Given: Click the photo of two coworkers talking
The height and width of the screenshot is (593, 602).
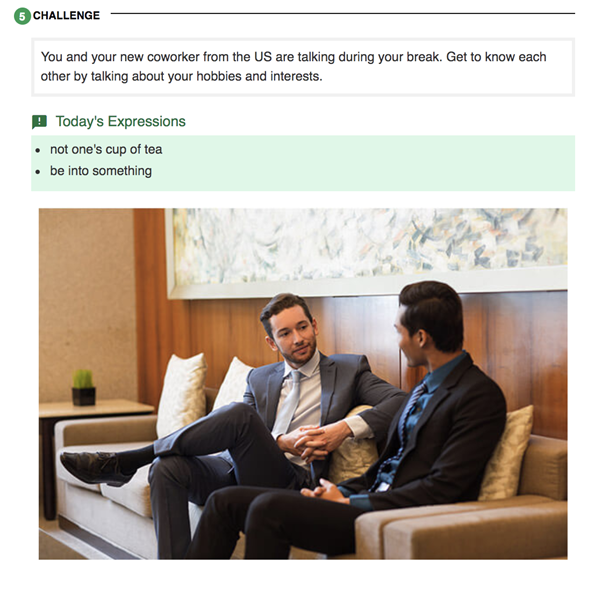Looking at the screenshot, I should coord(303,383).
